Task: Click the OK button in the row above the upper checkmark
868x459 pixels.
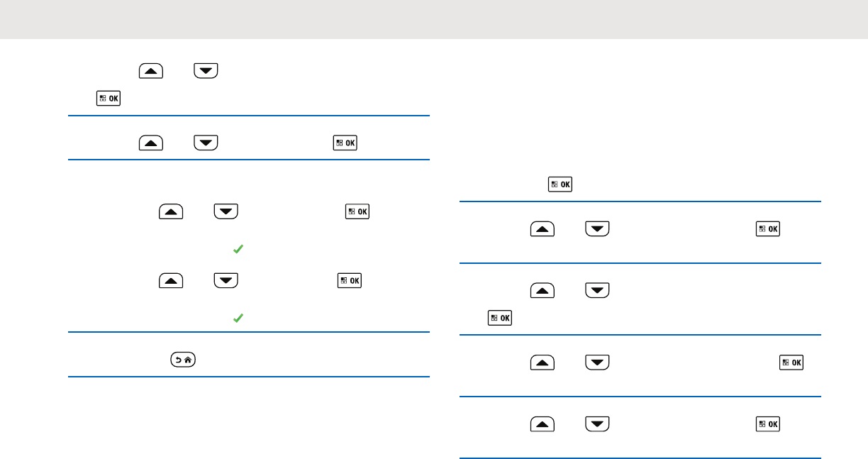Action: click(x=357, y=212)
